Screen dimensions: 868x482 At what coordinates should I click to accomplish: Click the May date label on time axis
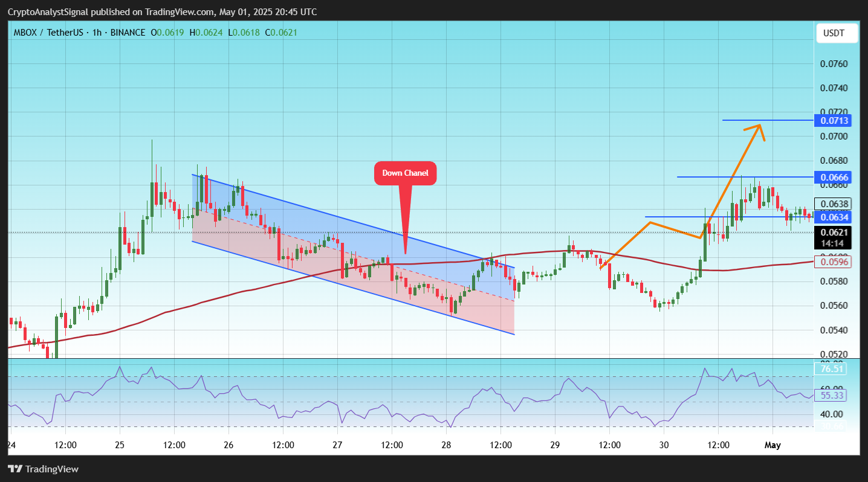coord(772,445)
